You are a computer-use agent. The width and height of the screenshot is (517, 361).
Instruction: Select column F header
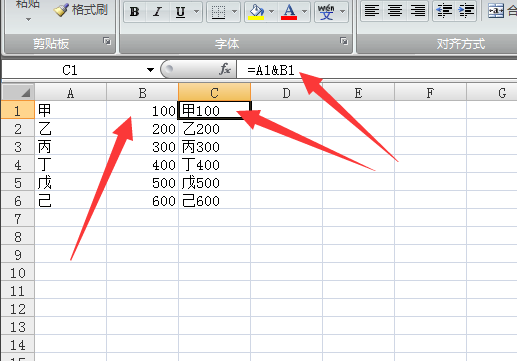(430, 92)
